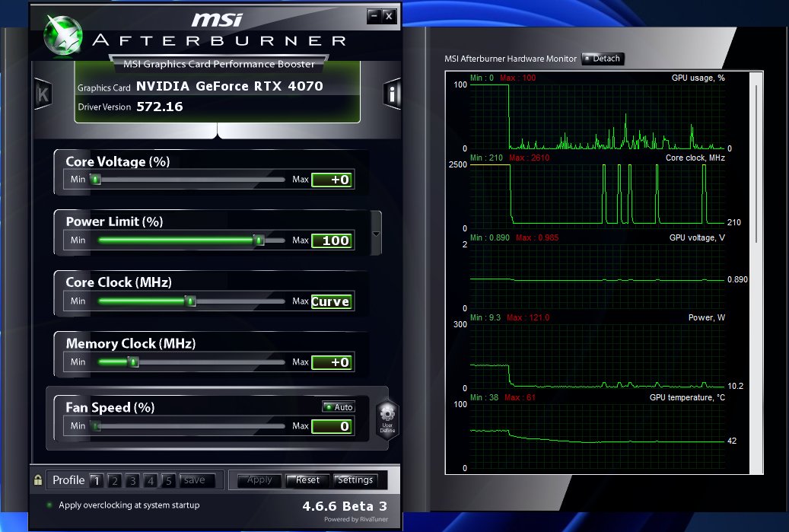Screen dimensions: 789x532
Task: Open the information i side button
Action: point(392,94)
